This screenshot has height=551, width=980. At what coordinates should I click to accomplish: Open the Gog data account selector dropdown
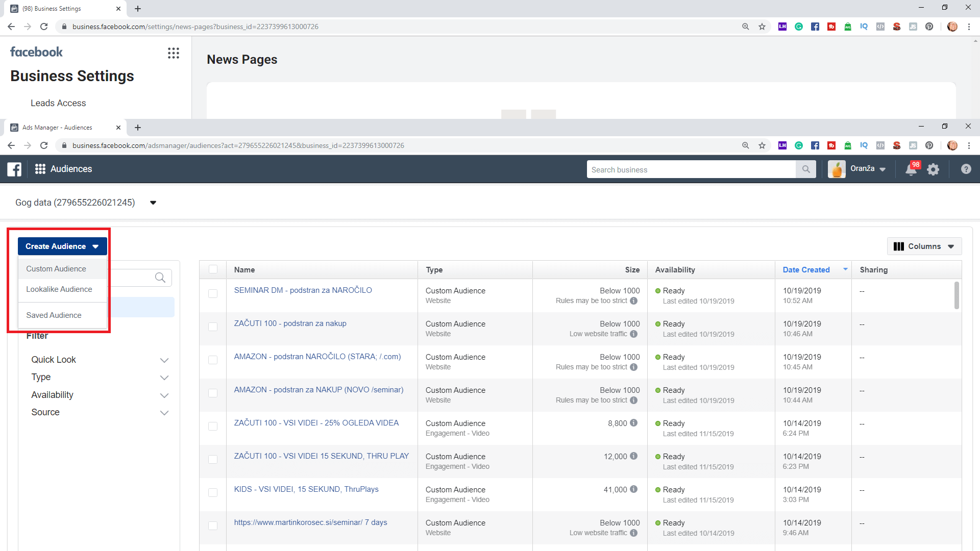[153, 203]
